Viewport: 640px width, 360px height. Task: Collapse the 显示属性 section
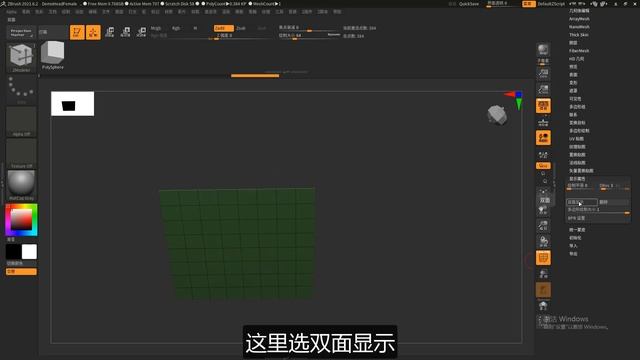pyautogui.click(x=577, y=179)
